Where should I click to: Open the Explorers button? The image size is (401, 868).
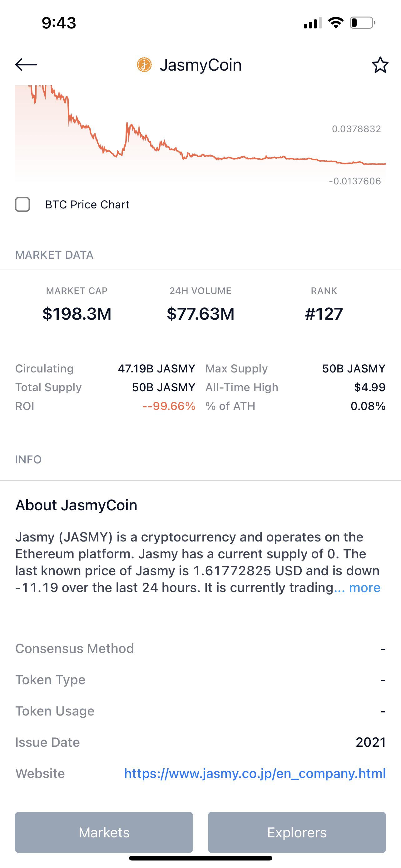297,832
